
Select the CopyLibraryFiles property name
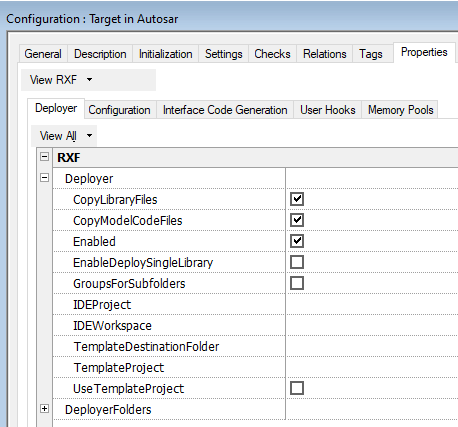pos(115,200)
